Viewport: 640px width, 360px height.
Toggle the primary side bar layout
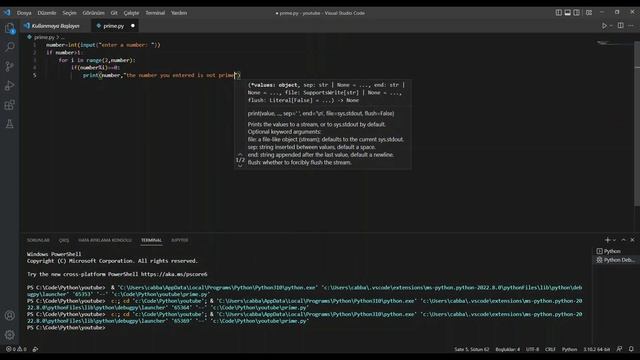(559, 13)
